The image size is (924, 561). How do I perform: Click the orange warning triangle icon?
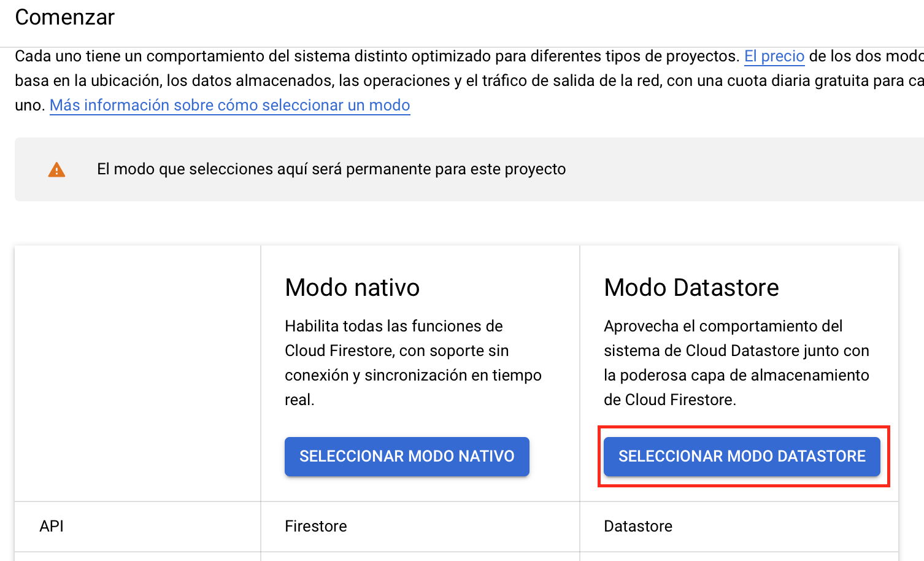[x=56, y=169]
